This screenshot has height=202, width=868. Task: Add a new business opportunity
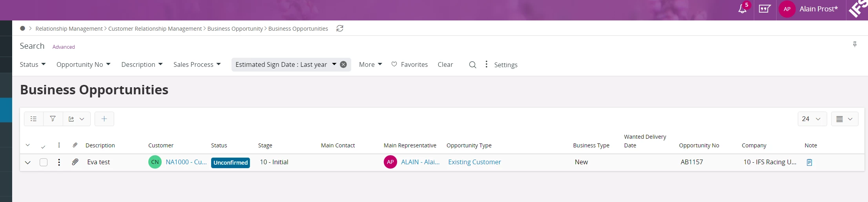point(104,119)
